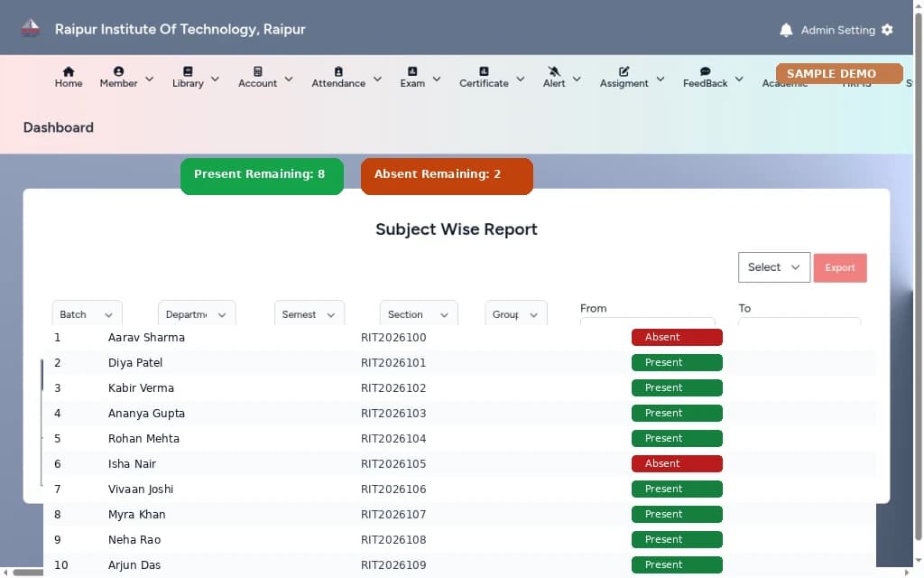Open the Exam menu label
924x578 pixels.
(x=412, y=84)
